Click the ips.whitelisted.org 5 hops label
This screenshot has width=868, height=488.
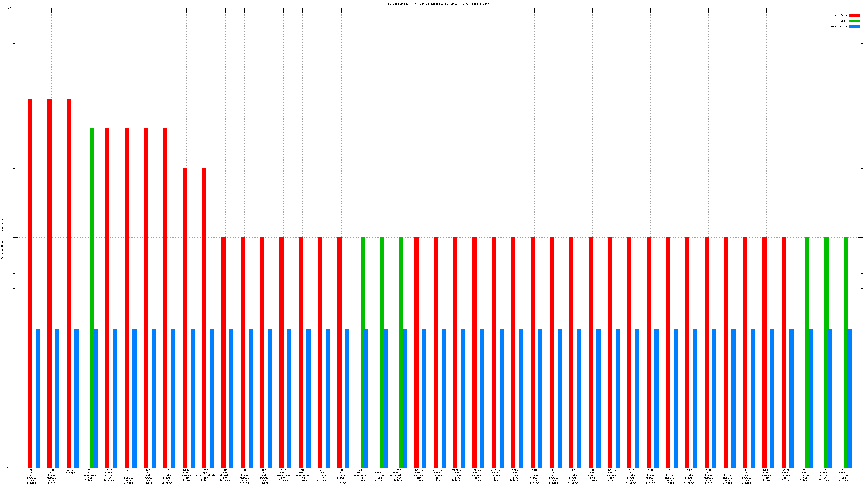coord(206,475)
